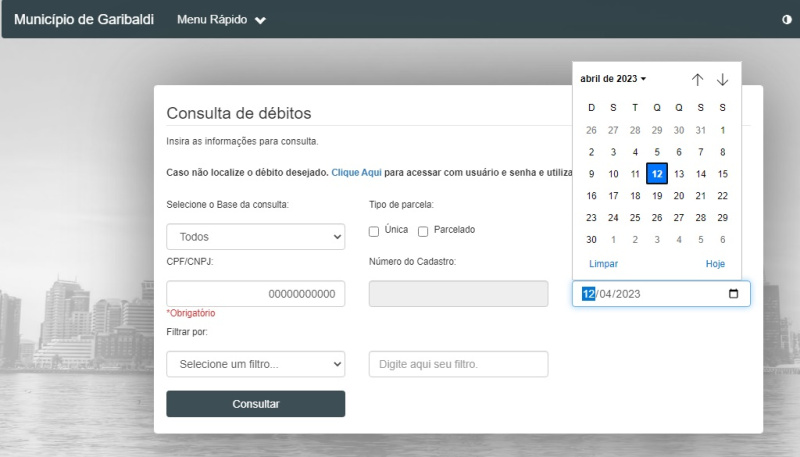
Task: Follow the Clique Aqui link
Action: [356, 172]
